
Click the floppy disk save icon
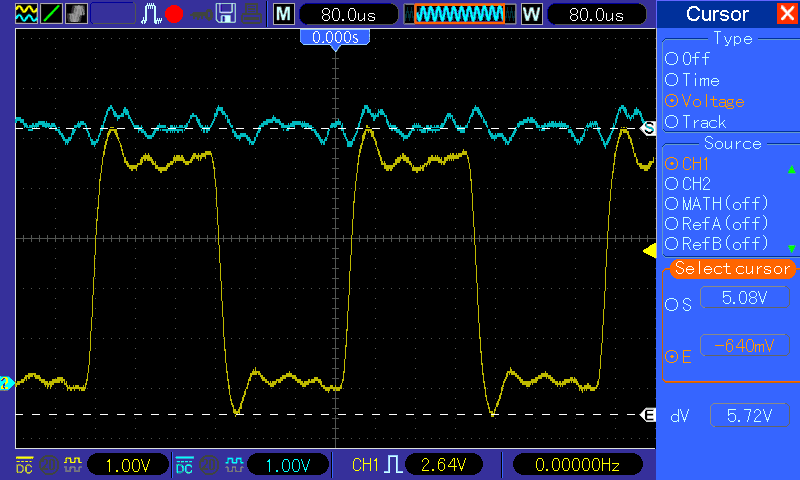(226, 14)
